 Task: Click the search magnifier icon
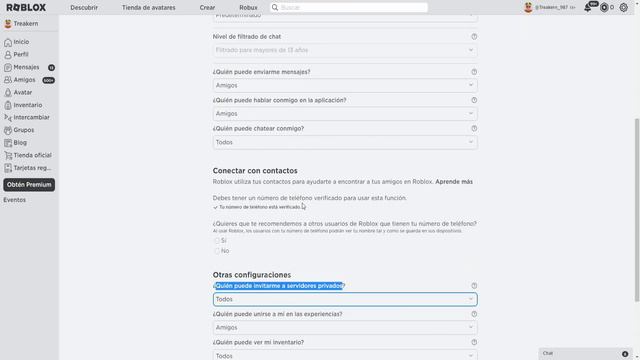(275, 7)
